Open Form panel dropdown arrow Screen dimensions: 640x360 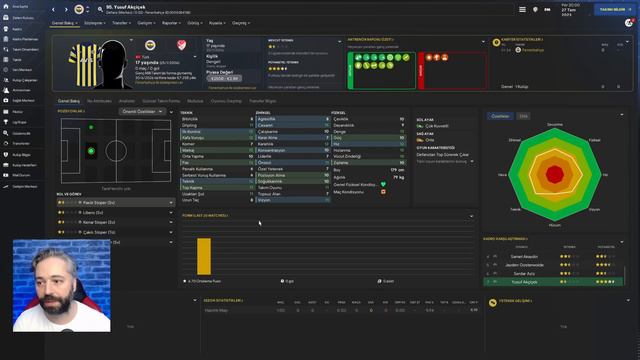[471, 216]
